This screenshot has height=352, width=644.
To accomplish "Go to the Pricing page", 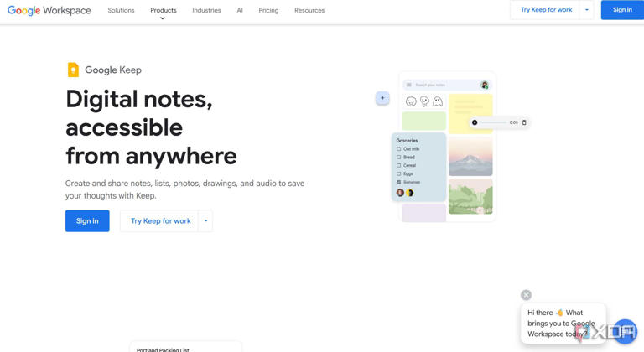I will pos(268,10).
